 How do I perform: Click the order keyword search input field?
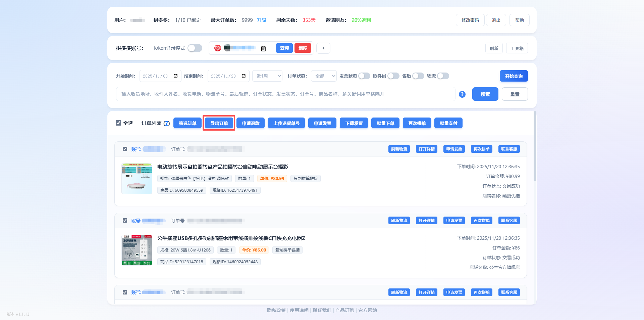click(x=285, y=94)
